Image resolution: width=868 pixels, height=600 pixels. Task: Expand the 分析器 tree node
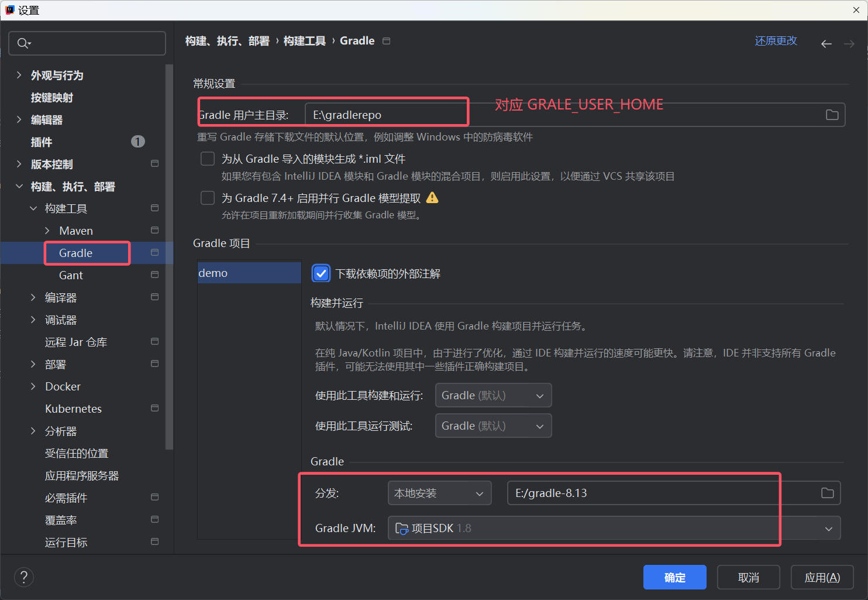click(33, 431)
